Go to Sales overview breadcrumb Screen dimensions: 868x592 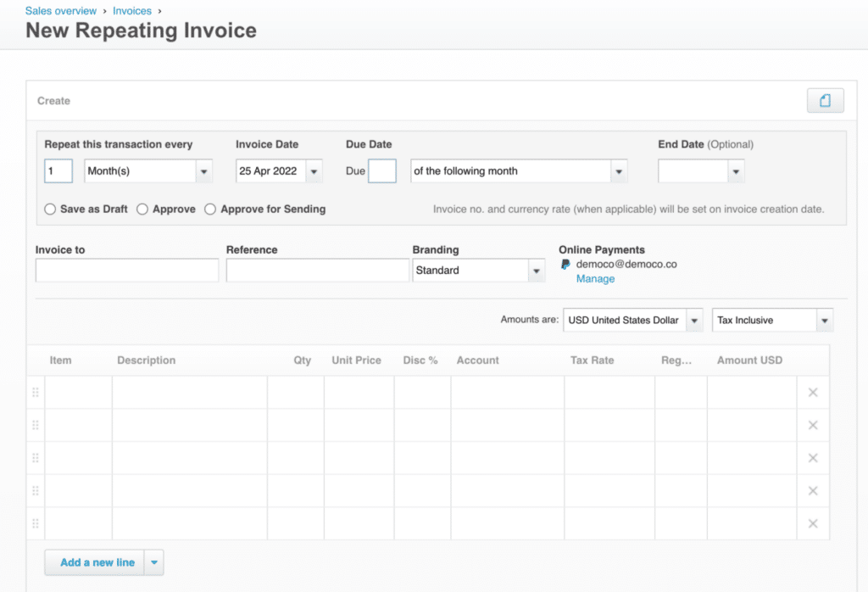click(61, 11)
